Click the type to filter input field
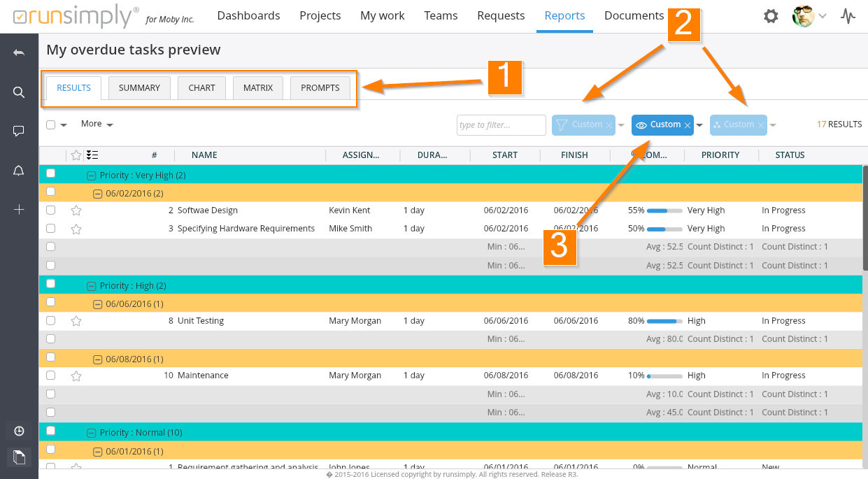This screenshot has height=479, width=868. pyautogui.click(x=501, y=125)
